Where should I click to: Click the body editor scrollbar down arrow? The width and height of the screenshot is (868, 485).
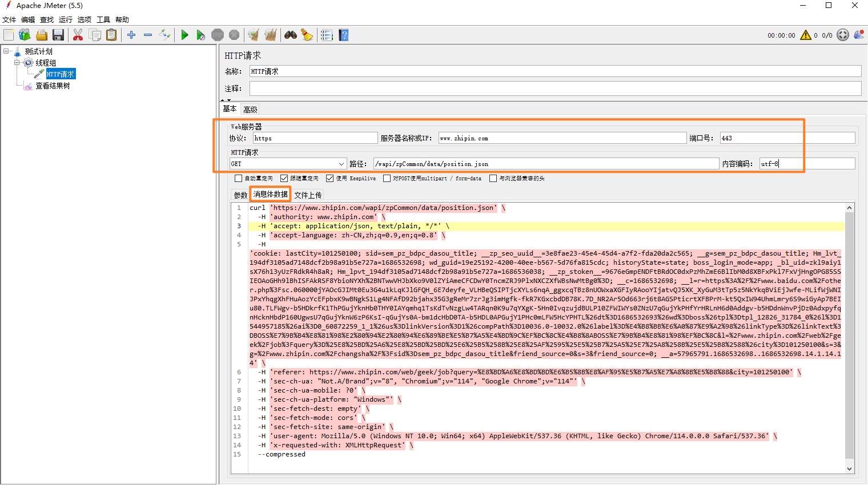click(x=850, y=469)
